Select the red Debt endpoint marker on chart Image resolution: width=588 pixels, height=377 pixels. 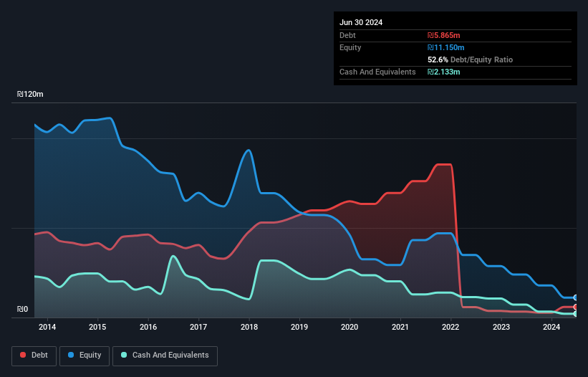coord(576,307)
